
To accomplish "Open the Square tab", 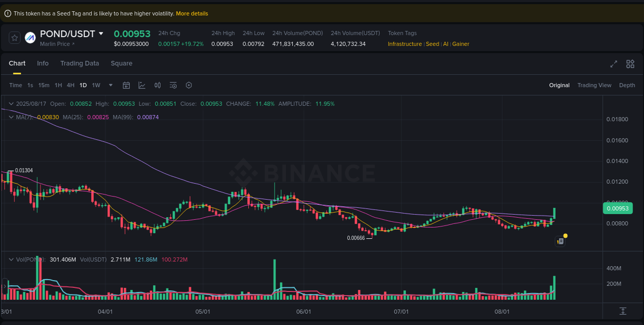I will [122, 63].
